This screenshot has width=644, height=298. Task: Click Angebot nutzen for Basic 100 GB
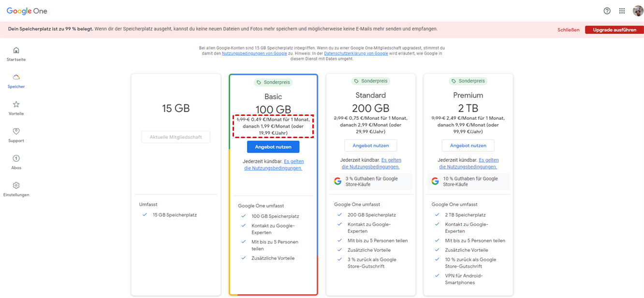click(273, 146)
